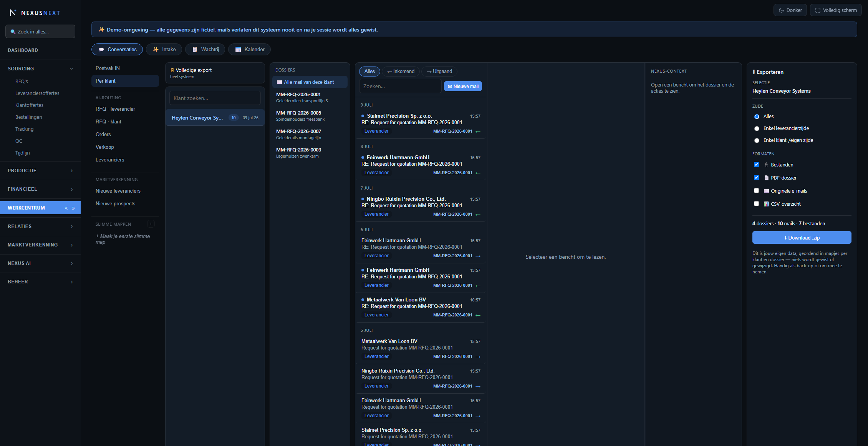
Task: Open Postvak IN
Action: 125,68
